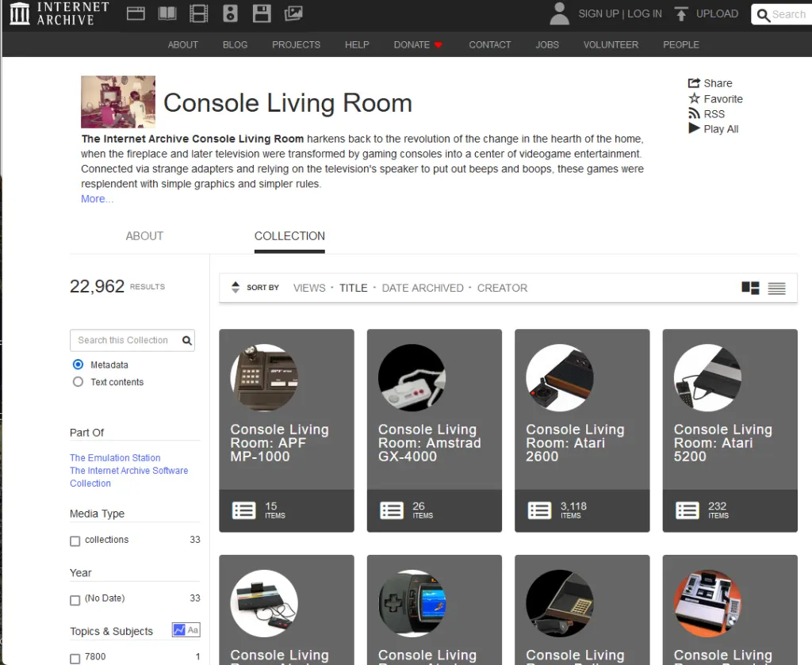Select the Metadata radio button
Image resolution: width=812 pixels, height=665 pixels.
point(78,365)
